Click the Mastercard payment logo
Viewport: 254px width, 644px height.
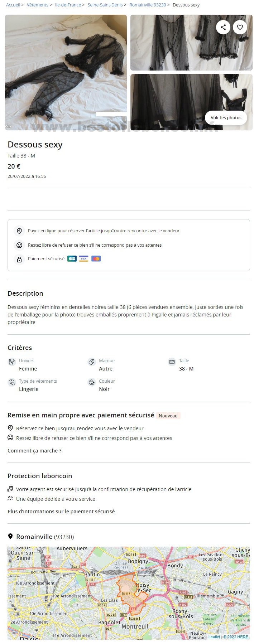coord(96,258)
